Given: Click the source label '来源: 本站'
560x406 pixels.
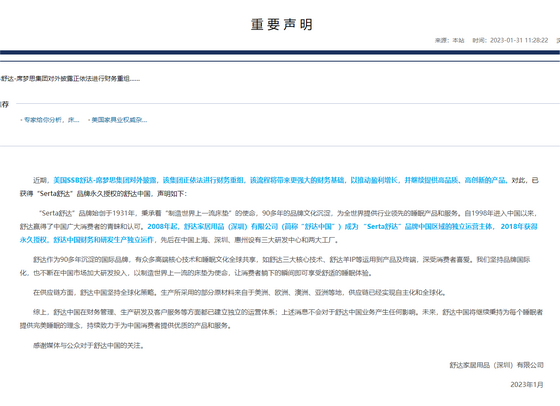Looking at the screenshot, I should [x=449, y=40].
